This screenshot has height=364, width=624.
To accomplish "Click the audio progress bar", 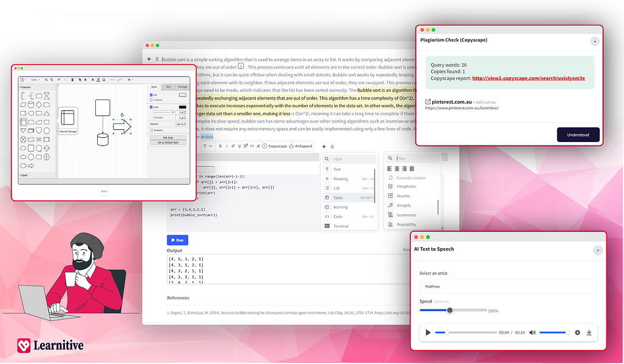I will pyautogui.click(x=466, y=332).
